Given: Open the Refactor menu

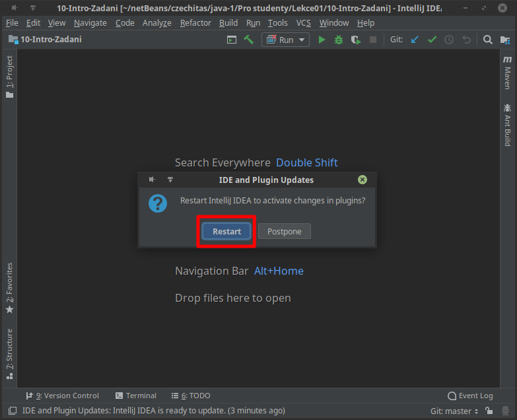Looking at the screenshot, I should [195, 22].
